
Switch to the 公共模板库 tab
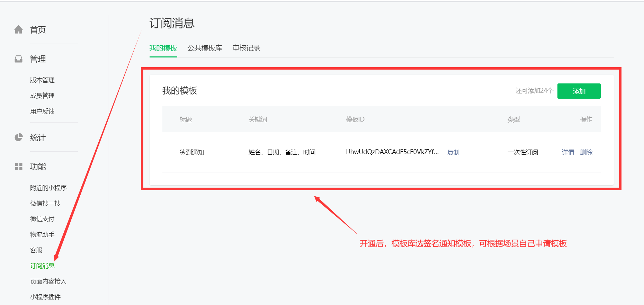[x=205, y=48]
